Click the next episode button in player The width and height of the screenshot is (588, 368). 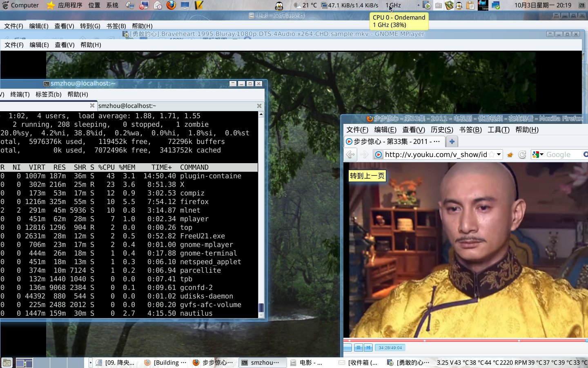point(368,348)
